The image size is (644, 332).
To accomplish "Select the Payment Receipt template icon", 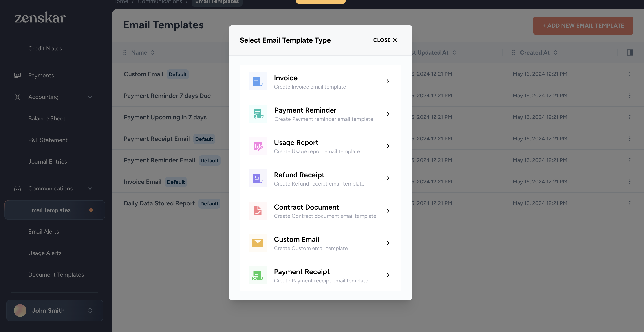I will pos(258,275).
